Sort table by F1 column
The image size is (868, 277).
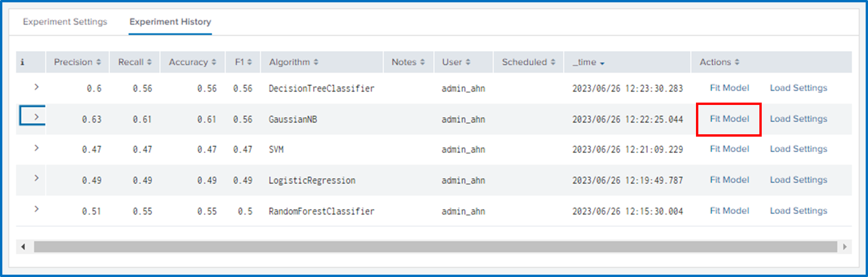(243, 62)
